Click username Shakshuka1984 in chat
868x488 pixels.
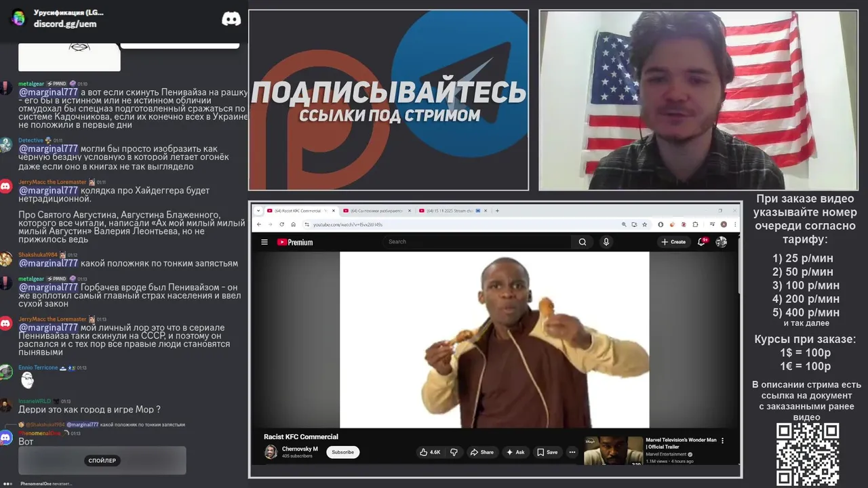[x=38, y=255]
